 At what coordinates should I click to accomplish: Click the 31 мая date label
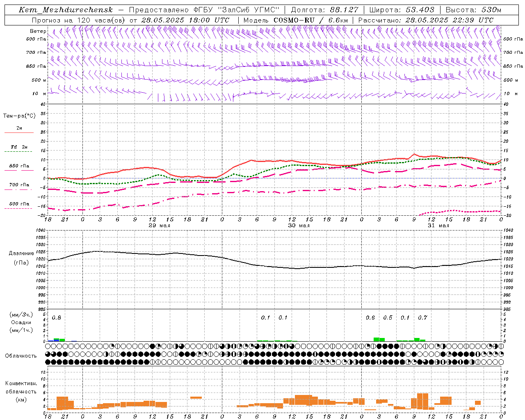pyautogui.click(x=438, y=226)
